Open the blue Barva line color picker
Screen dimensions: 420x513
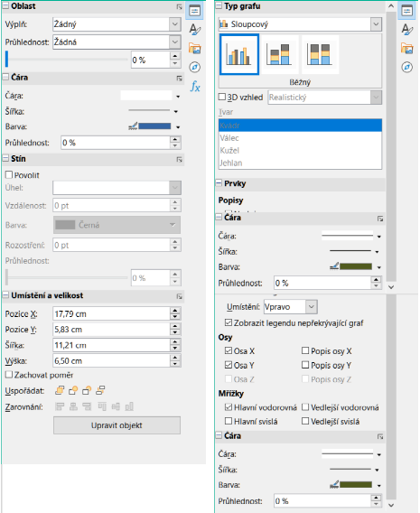coord(178,127)
